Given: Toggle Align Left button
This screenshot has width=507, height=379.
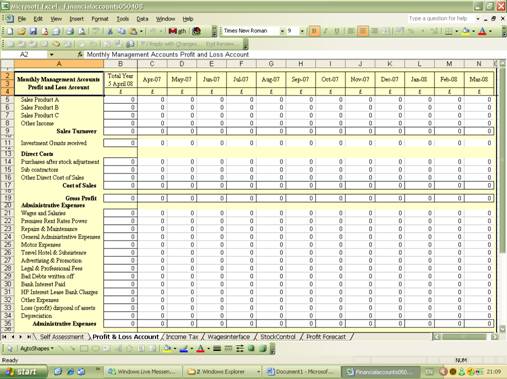Looking at the screenshot, I should [351, 31].
